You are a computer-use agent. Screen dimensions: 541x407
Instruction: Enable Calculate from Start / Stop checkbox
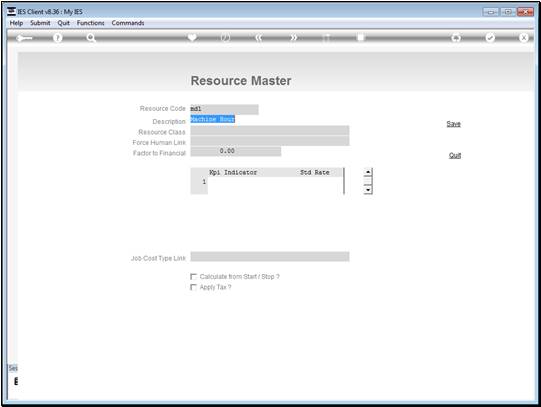point(194,277)
